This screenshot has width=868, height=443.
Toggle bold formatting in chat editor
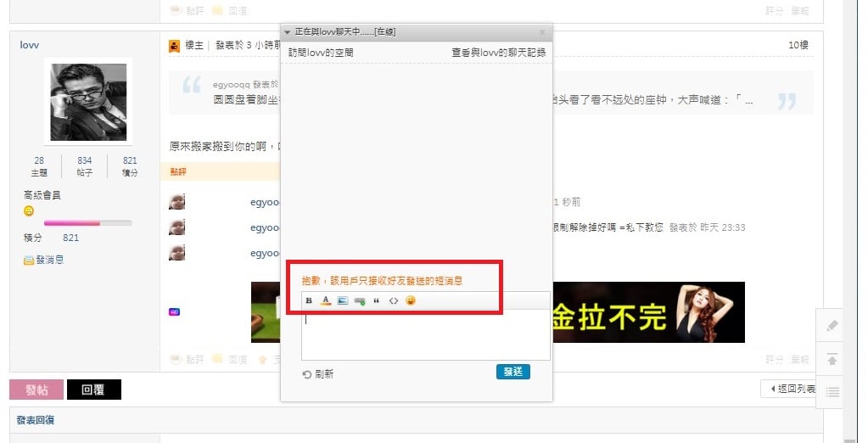pos(309,300)
